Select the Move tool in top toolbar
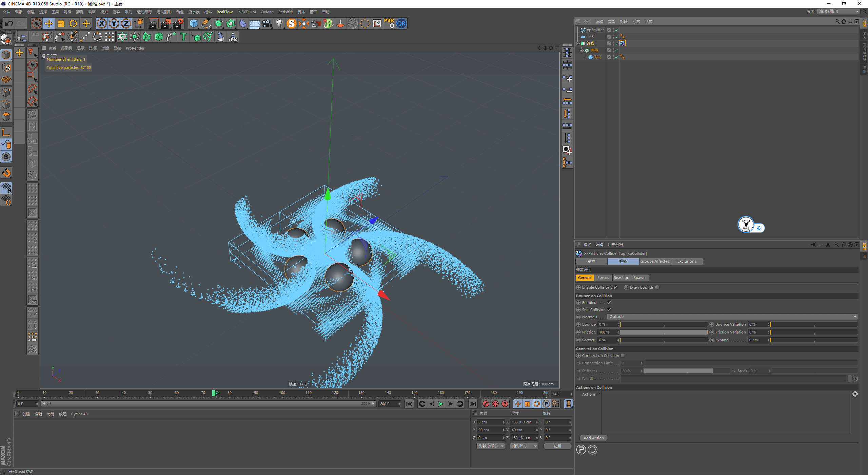The width and height of the screenshot is (868, 475). point(49,24)
